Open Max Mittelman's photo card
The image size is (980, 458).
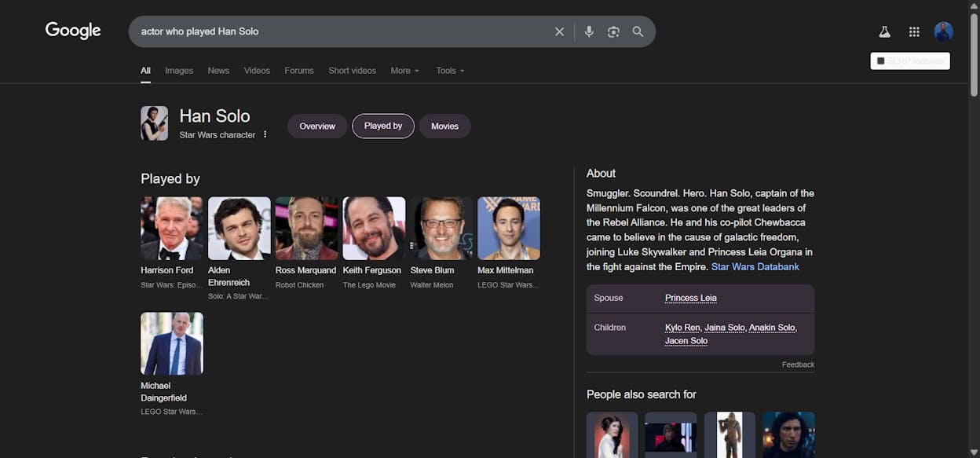pyautogui.click(x=509, y=229)
